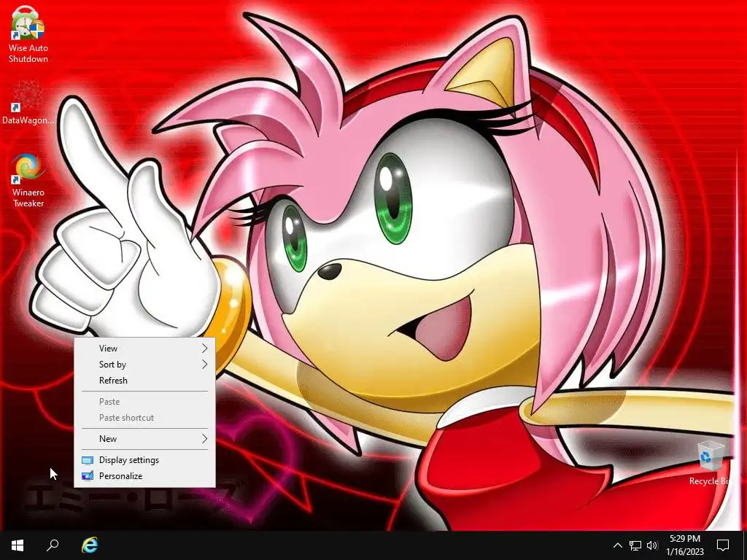
Task: Open Display settings from context menu
Action: point(145,460)
